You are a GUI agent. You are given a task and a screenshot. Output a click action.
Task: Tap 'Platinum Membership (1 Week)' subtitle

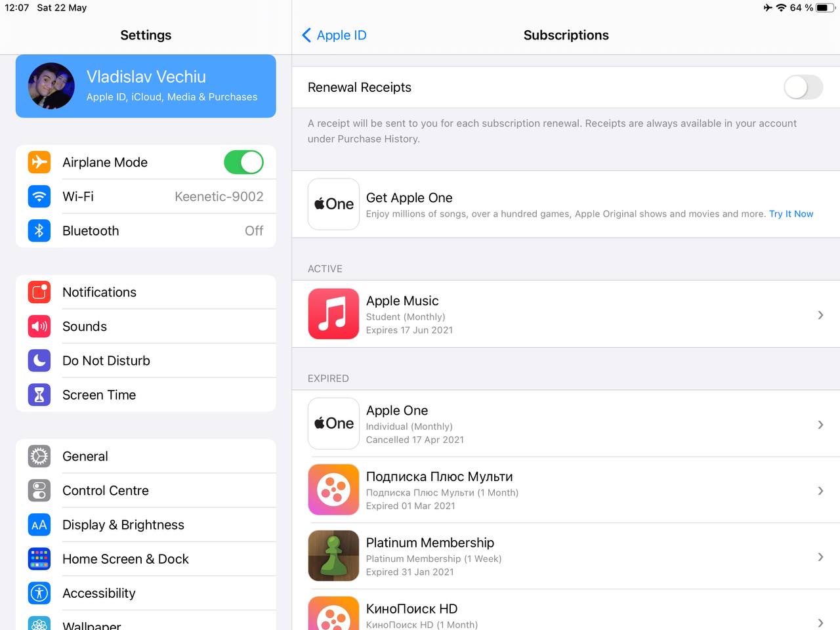coord(434,559)
